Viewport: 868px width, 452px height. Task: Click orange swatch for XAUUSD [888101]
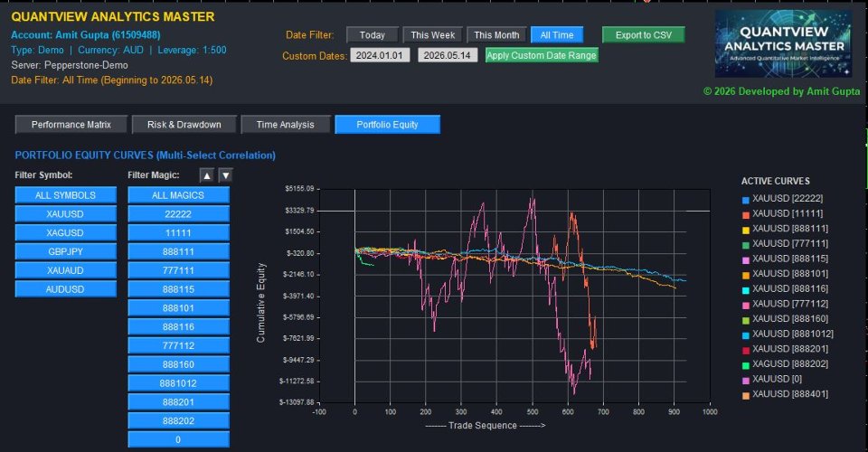[x=746, y=275]
